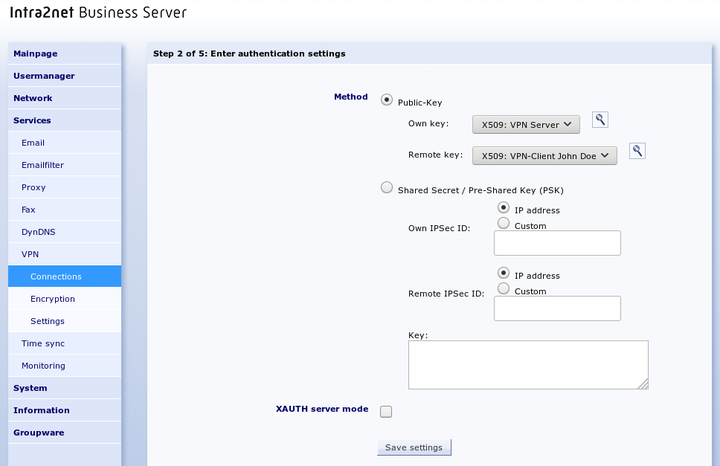Open the Own key dropdown
This screenshot has width=720, height=466.
coord(526,124)
